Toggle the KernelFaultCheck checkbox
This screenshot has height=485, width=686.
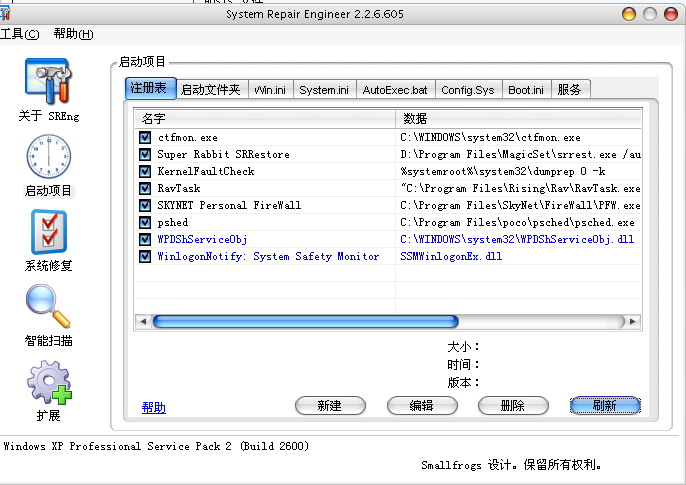pyautogui.click(x=145, y=171)
